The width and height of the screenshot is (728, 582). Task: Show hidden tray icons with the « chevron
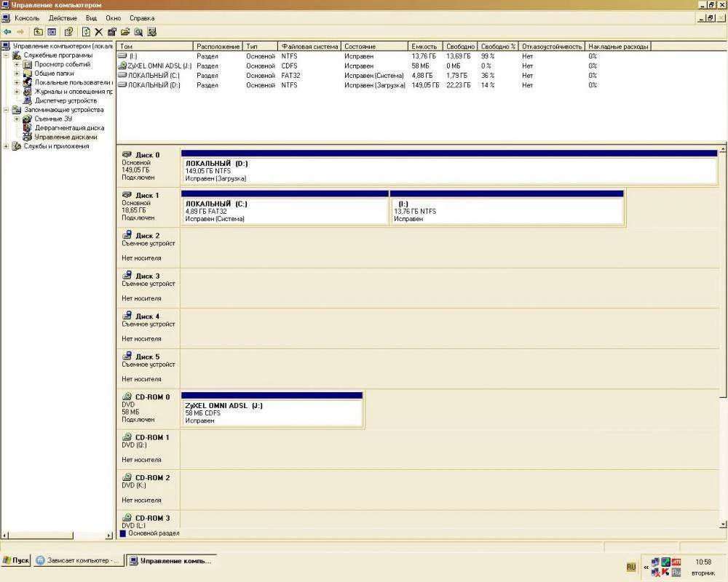click(646, 567)
